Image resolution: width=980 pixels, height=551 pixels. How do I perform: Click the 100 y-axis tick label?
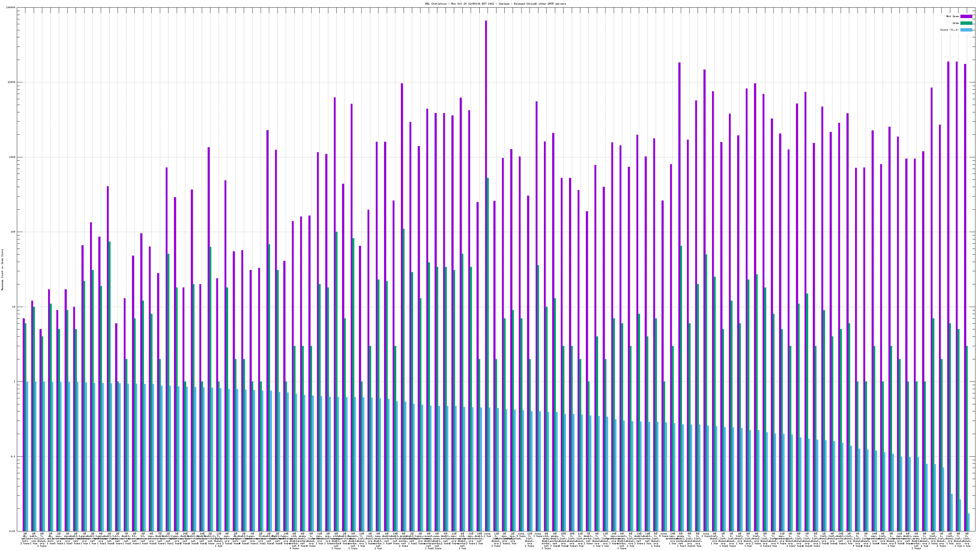click(13, 232)
